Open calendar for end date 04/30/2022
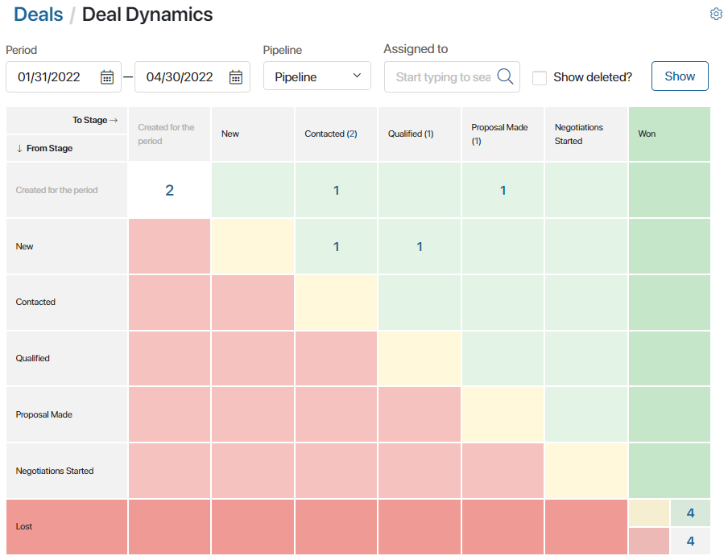Screen dimensions: 728x560 (236, 77)
